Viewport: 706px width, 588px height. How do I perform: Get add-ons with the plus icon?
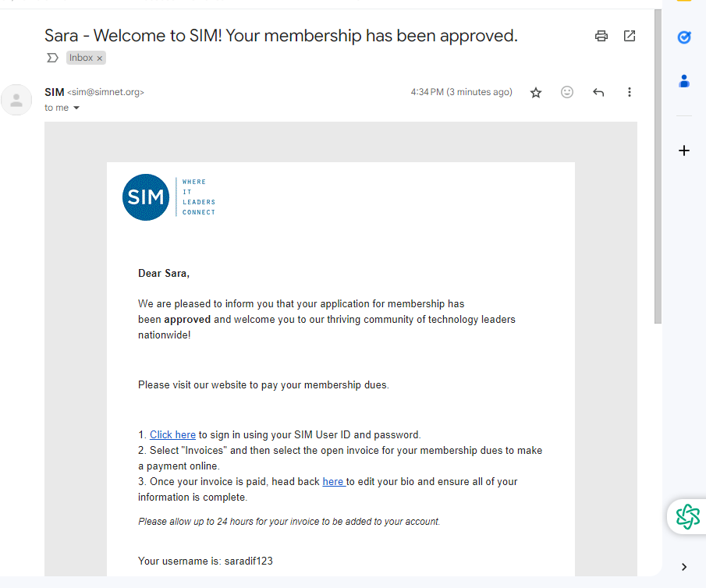click(684, 151)
